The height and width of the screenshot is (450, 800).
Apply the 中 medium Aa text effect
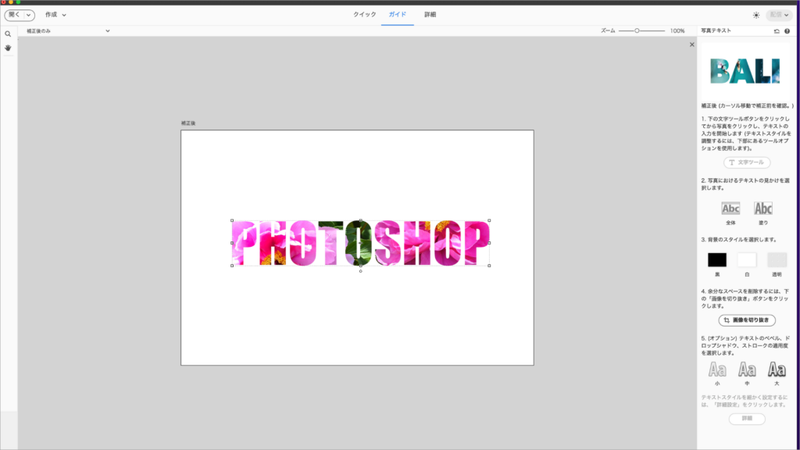pyautogui.click(x=747, y=369)
